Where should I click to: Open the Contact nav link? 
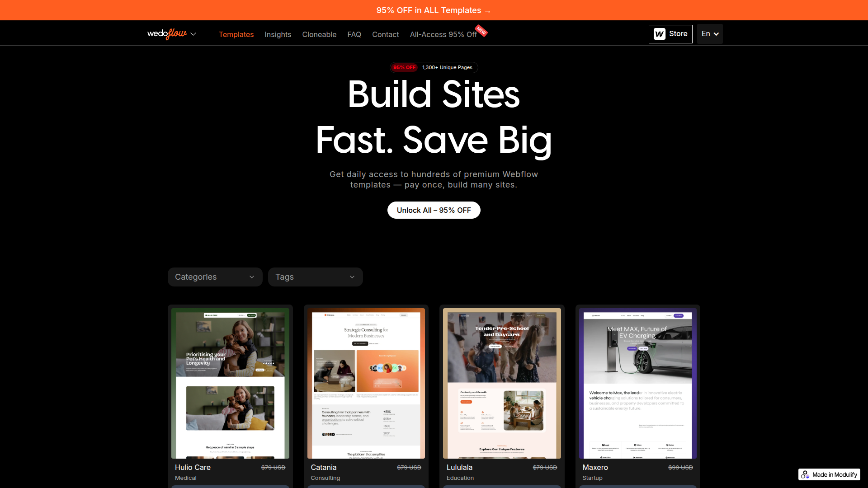385,34
